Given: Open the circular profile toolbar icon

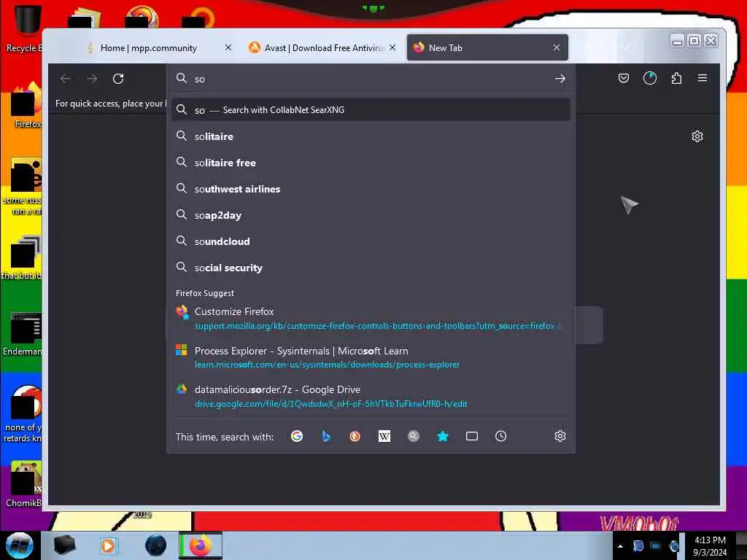Looking at the screenshot, I should point(650,78).
